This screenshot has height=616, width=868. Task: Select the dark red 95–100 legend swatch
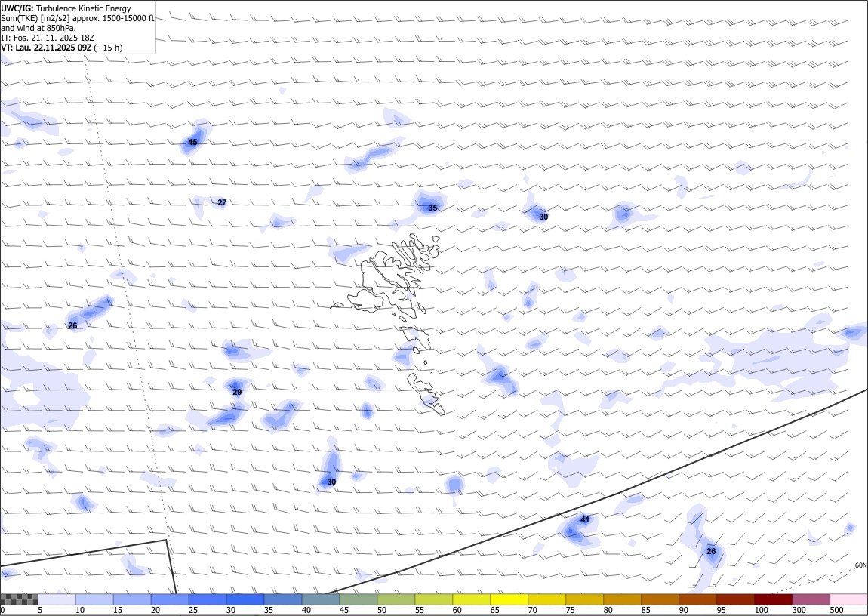[735, 599]
